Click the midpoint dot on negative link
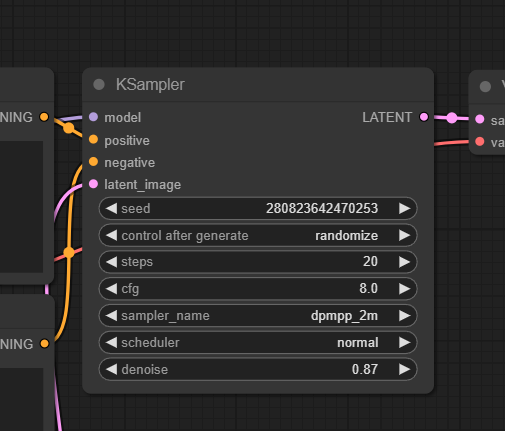Screen dimensions: 505x431 (69, 253)
